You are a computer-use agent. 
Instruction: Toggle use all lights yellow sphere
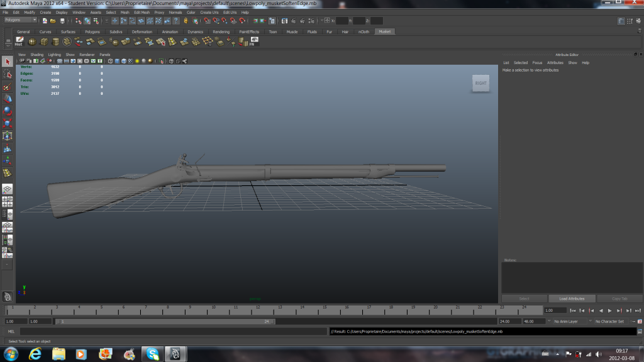click(137, 61)
